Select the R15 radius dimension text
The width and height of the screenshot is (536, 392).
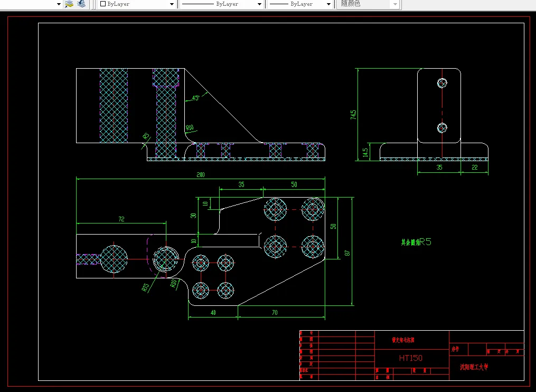coord(146,287)
